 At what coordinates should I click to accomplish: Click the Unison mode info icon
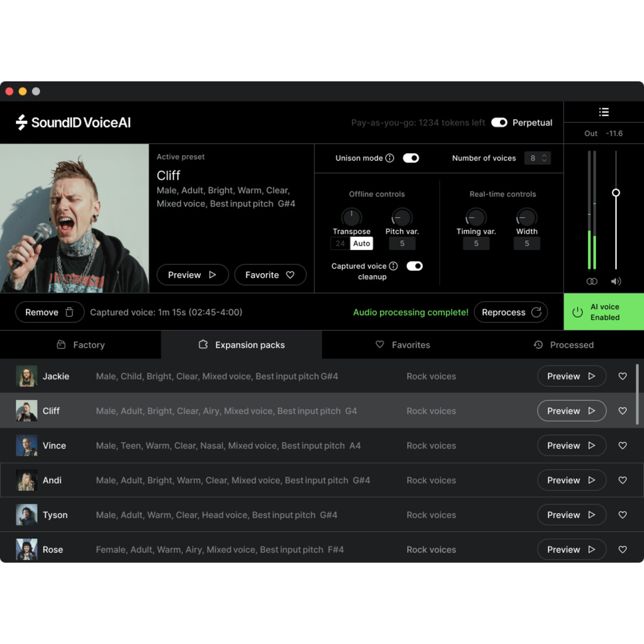point(390,158)
